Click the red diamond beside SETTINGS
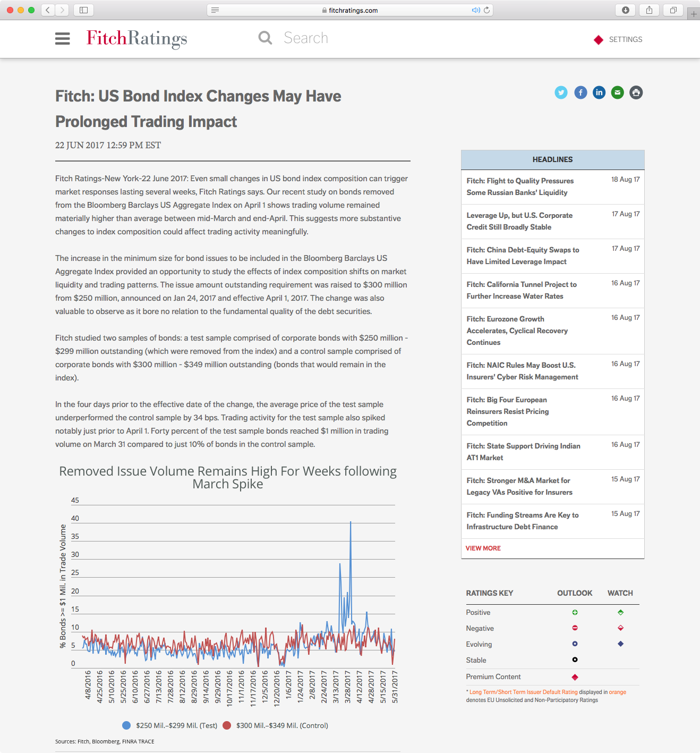The width and height of the screenshot is (700, 753). click(599, 40)
